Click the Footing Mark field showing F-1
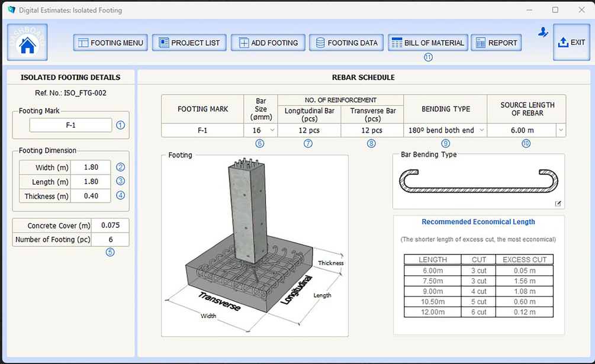 click(70, 125)
